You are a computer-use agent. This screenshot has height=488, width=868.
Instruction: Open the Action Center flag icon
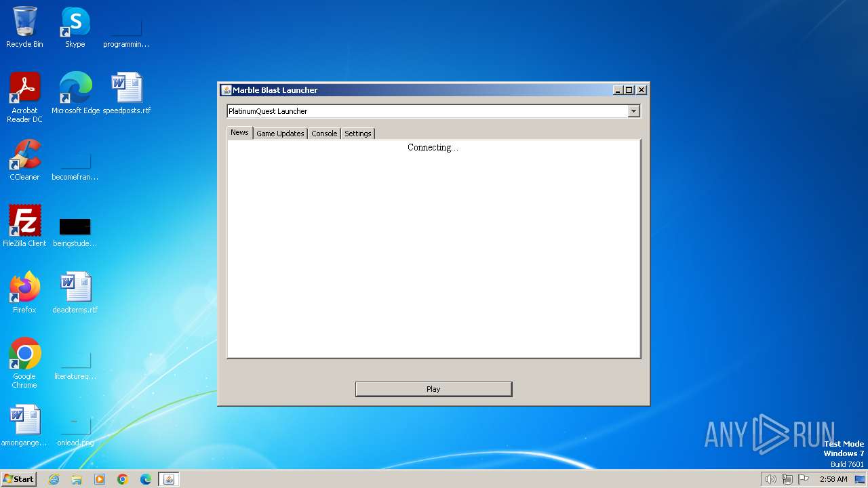coord(804,479)
